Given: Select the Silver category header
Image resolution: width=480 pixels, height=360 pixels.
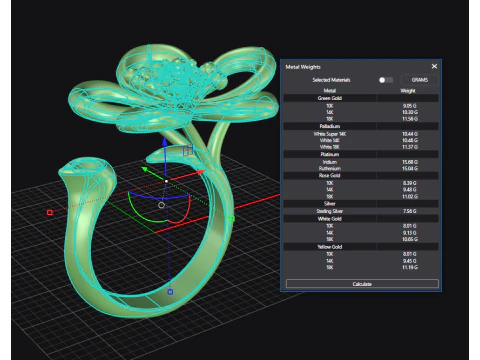Looking at the screenshot, I should coord(361,204).
